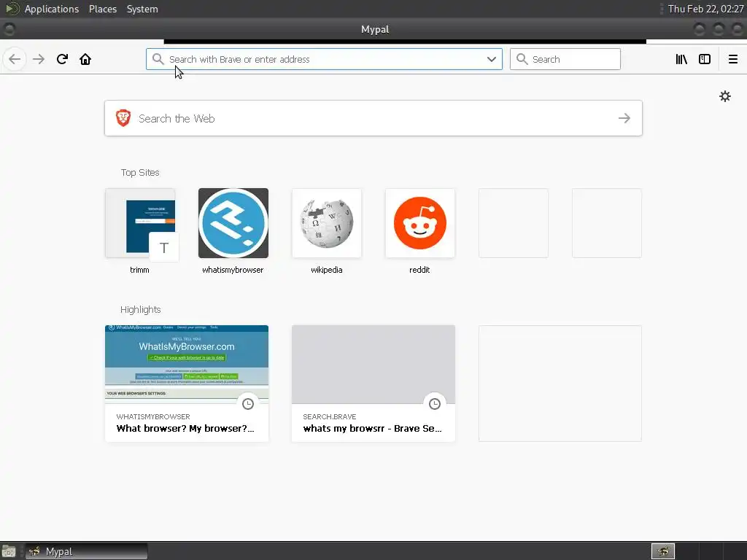Screen dimensions: 747x560
Task: Open the Places menu
Action: 103,9
